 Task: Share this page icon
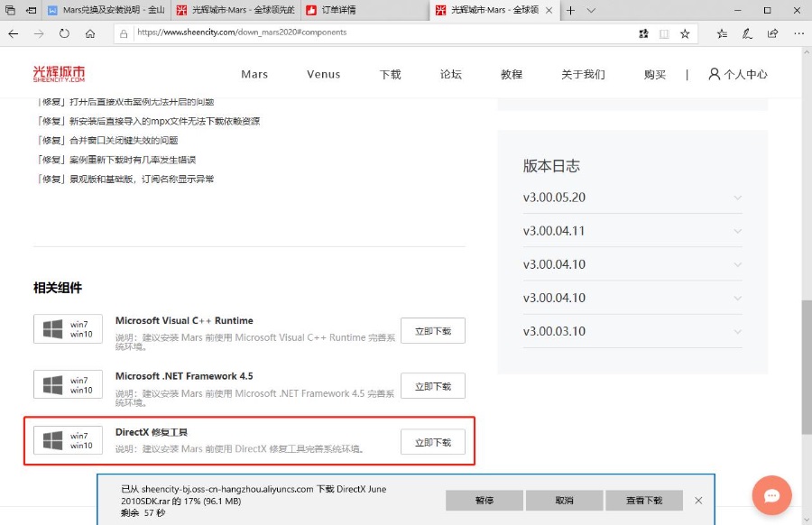click(x=772, y=33)
